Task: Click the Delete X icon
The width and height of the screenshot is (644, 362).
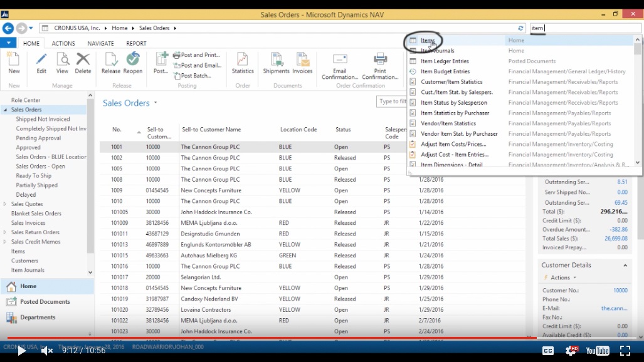Action: tap(83, 59)
